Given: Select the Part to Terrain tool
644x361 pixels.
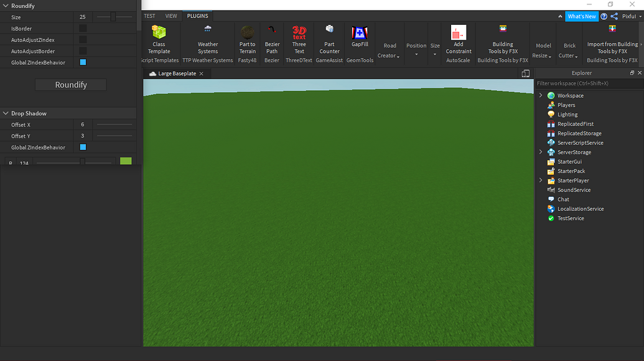Looking at the screenshot, I should click(247, 39).
